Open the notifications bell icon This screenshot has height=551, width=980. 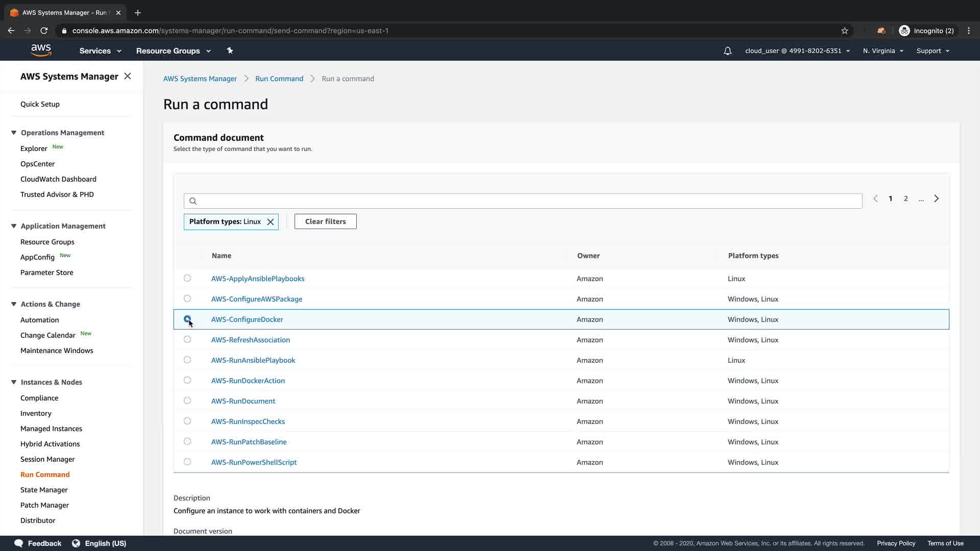click(x=727, y=51)
